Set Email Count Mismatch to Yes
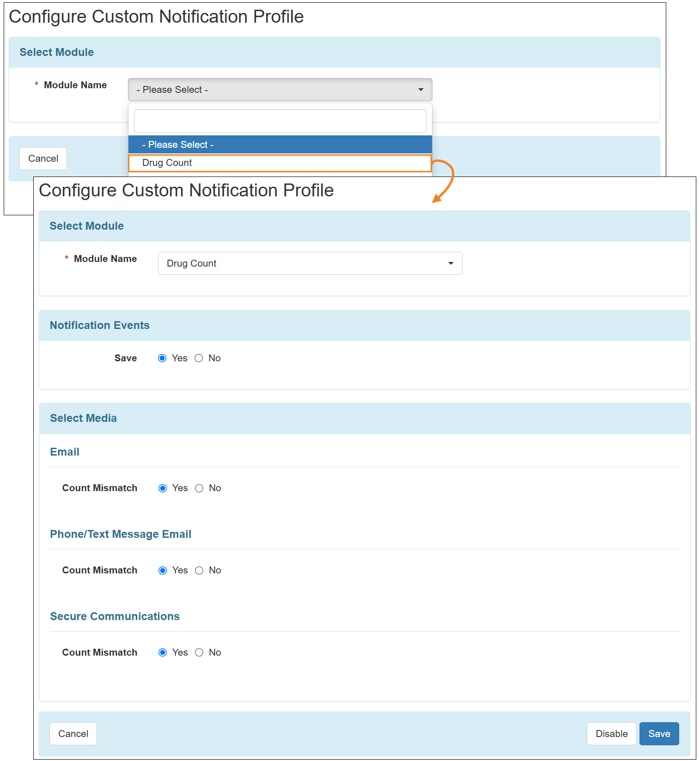This screenshot has width=700, height=761. pyautogui.click(x=163, y=488)
